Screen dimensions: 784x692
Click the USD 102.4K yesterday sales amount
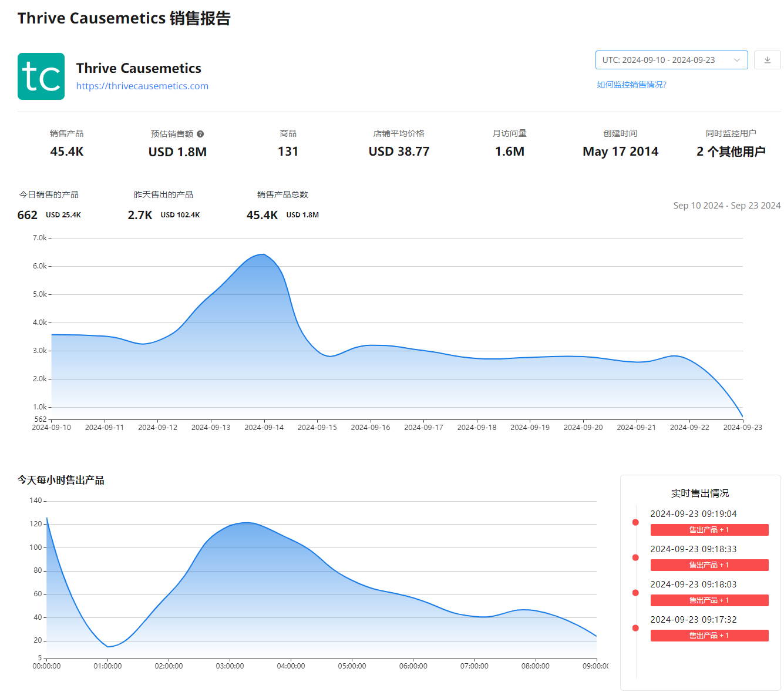(180, 215)
